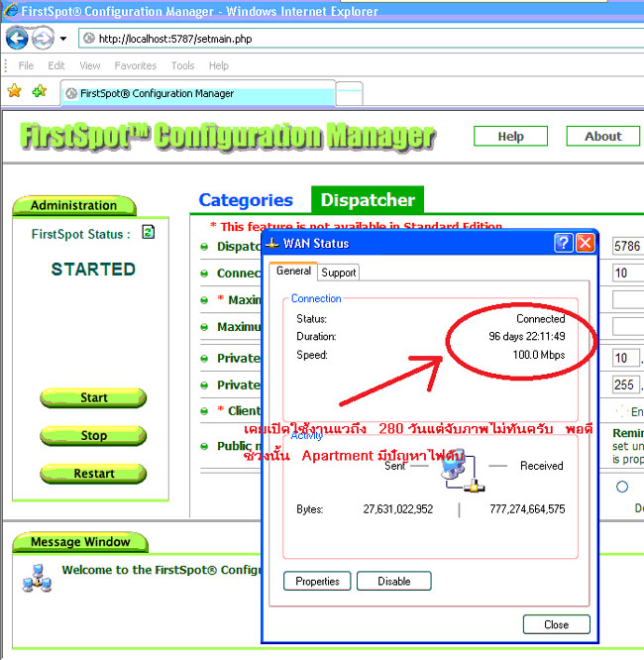644x660 pixels.
Task: Switch to the Support tab in WAN Status
Action: (x=339, y=273)
